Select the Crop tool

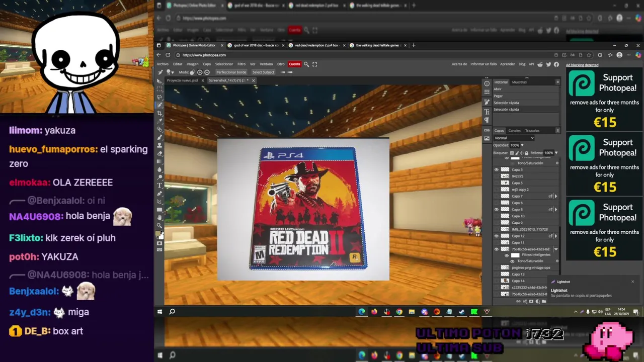coord(159,114)
